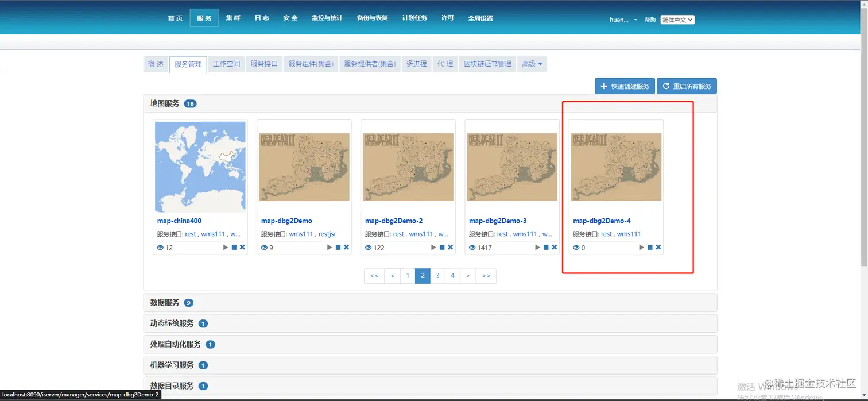
Task: Open the wms111 interface link of map-dbg2Demo-4
Action: (x=629, y=234)
